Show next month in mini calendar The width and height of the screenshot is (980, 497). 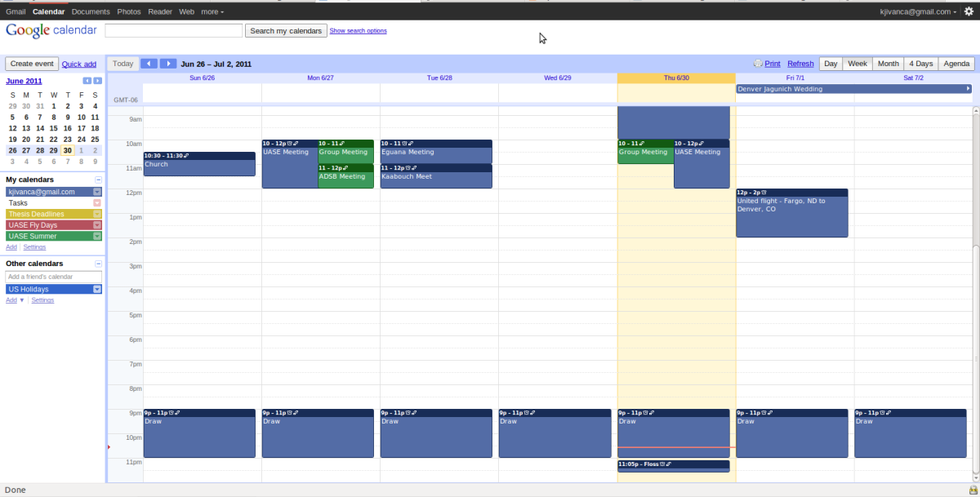98,81
